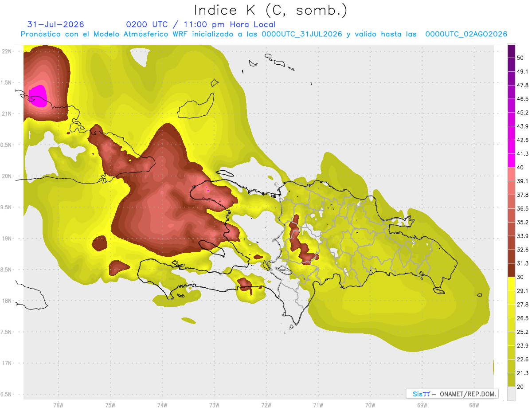532x411 pixels.
Task: Click the colorbar label "32.6"
Action: [523, 250]
